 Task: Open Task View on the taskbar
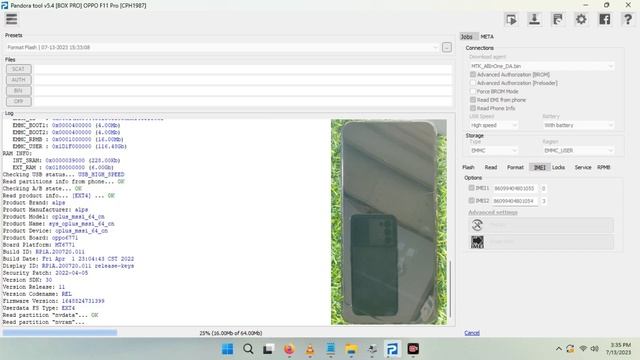tap(268, 349)
